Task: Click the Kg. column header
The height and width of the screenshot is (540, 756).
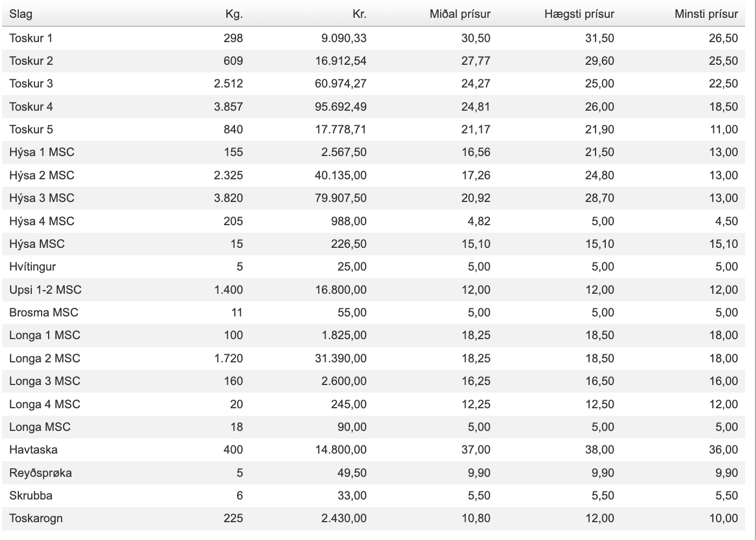Action: [234, 14]
